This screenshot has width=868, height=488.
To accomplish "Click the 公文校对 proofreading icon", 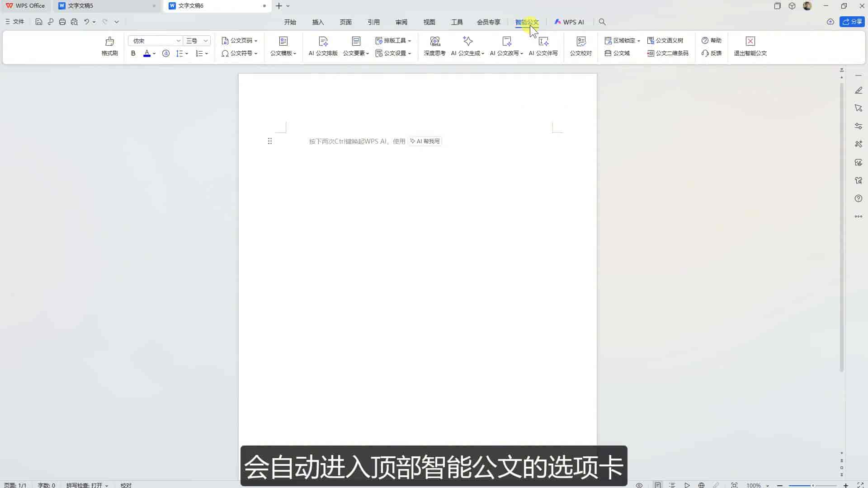I will 581,42.
